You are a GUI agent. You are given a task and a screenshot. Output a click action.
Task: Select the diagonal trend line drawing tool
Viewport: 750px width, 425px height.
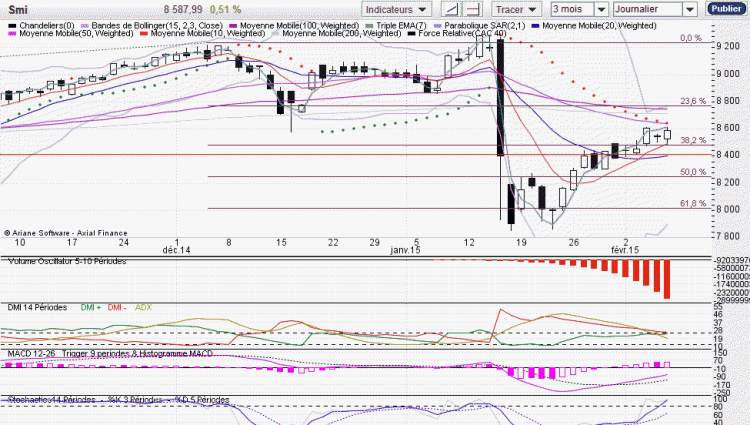click(451, 9)
